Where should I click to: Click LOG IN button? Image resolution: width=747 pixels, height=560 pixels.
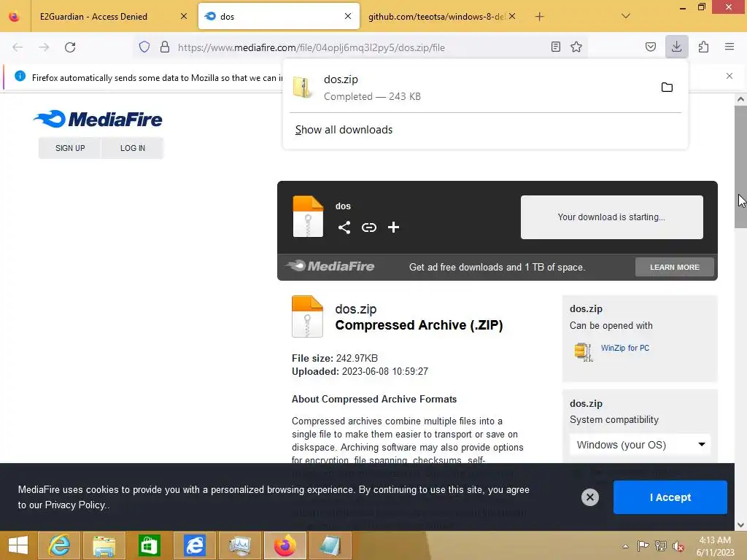(133, 148)
